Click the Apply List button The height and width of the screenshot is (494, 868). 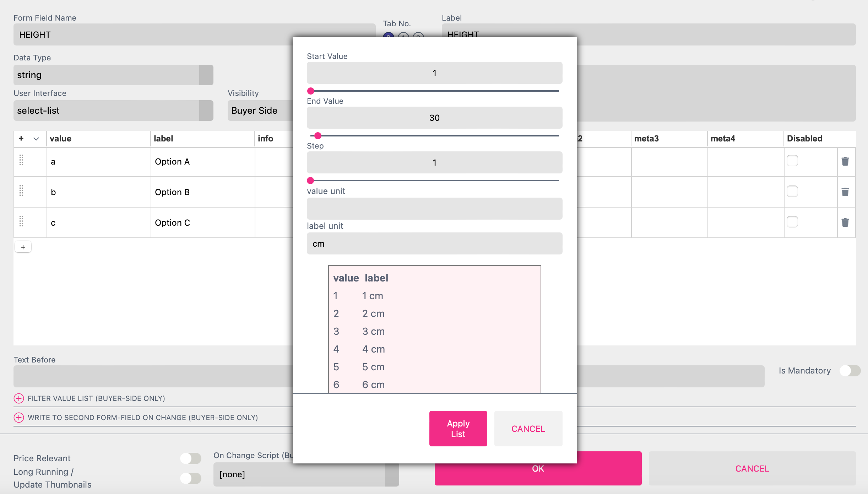point(458,429)
